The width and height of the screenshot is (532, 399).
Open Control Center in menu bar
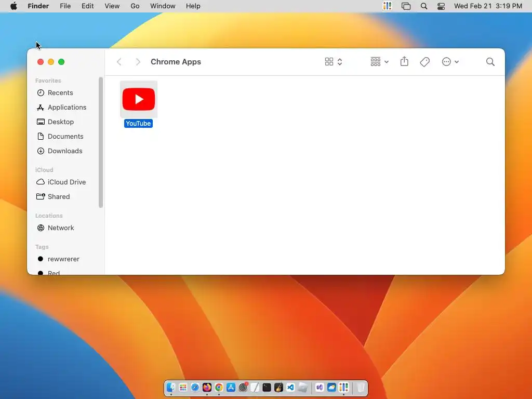441,6
